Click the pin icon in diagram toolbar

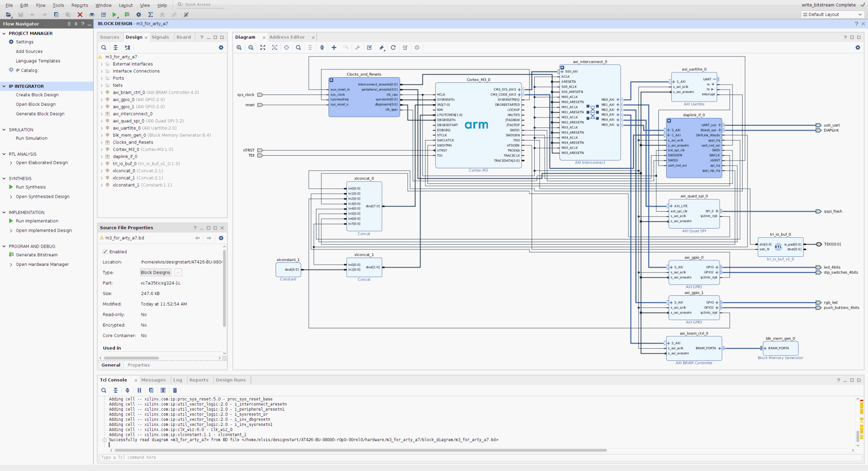tap(381, 48)
